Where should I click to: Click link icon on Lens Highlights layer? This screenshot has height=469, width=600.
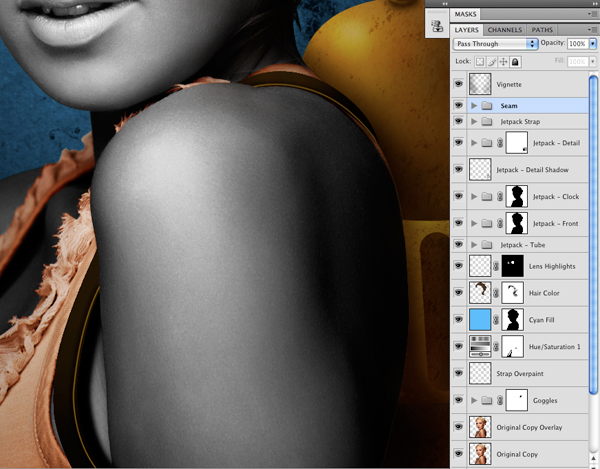[x=496, y=266]
